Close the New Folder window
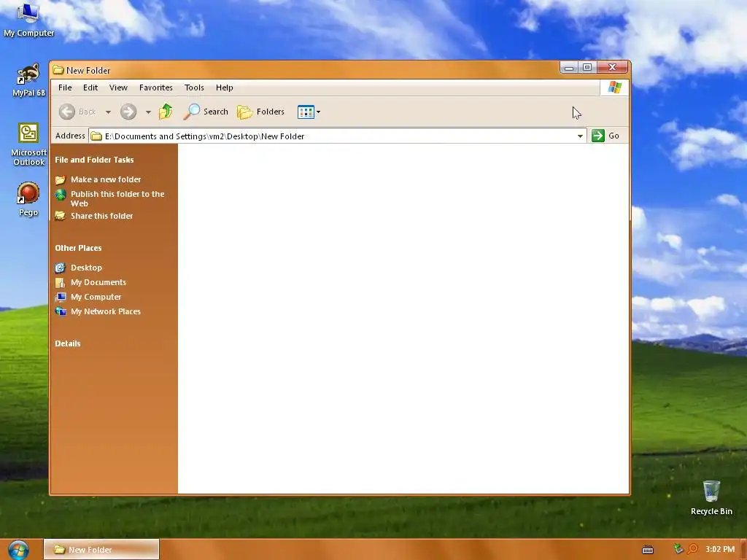Image resolution: width=747 pixels, height=560 pixels. click(612, 68)
